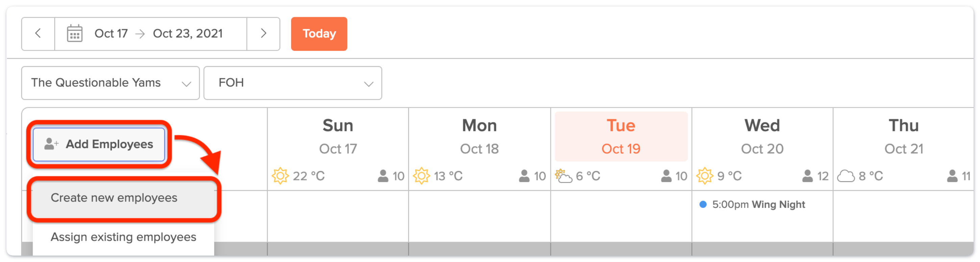Click the sunny weather icon for Monday
The width and height of the screenshot is (980, 262).
coord(421,176)
